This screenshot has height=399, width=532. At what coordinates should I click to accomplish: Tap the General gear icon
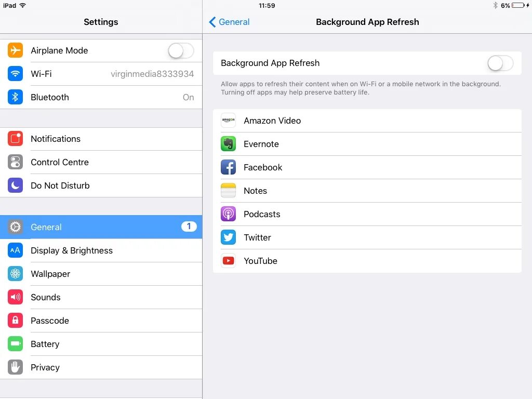(x=15, y=227)
